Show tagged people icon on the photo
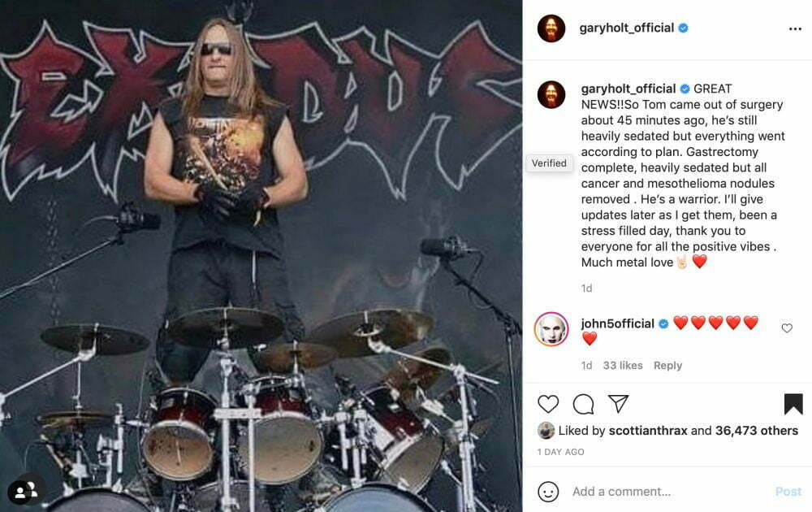The image size is (812, 512). [24, 491]
